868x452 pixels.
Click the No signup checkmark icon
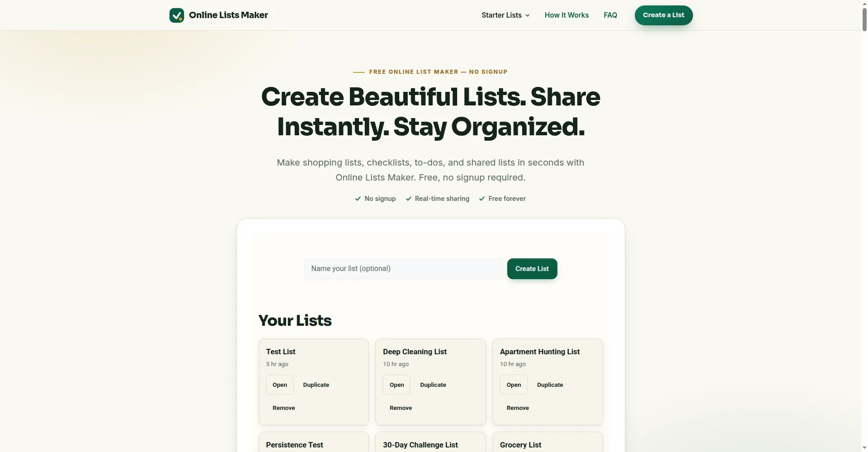click(358, 199)
